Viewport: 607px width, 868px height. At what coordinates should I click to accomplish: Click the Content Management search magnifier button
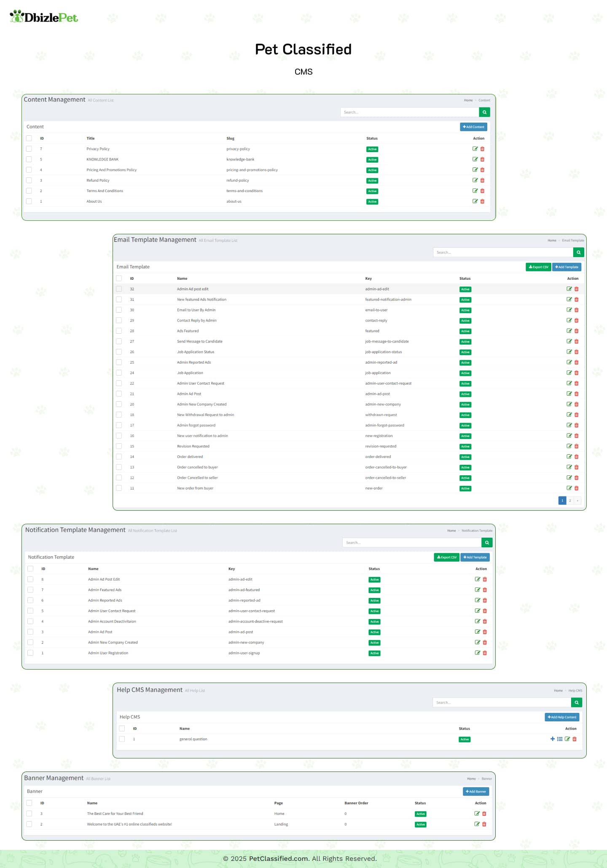click(x=484, y=112)
